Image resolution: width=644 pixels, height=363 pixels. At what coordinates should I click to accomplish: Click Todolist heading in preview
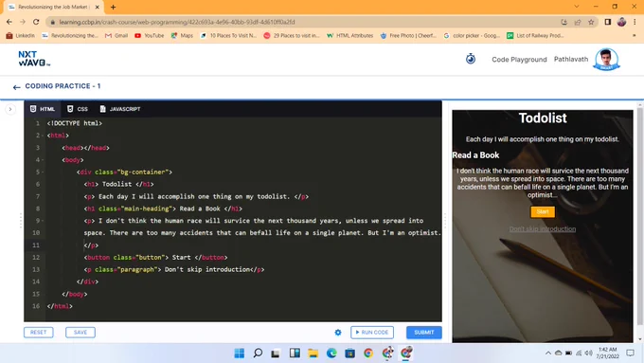543,118
